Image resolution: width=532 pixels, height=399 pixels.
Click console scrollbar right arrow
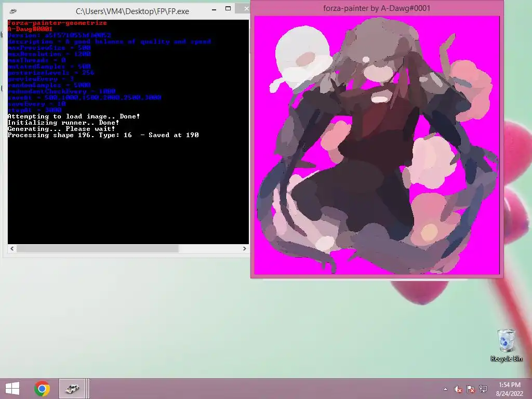(244, 249)
